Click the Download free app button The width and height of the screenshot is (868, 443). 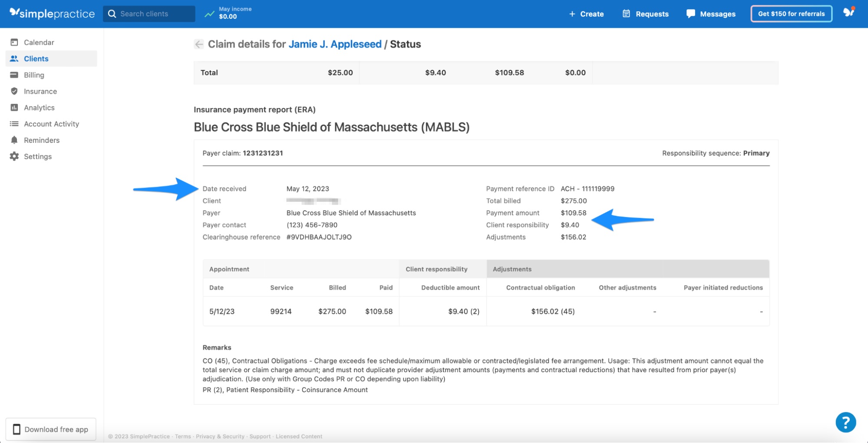click(x=51, y=429)
